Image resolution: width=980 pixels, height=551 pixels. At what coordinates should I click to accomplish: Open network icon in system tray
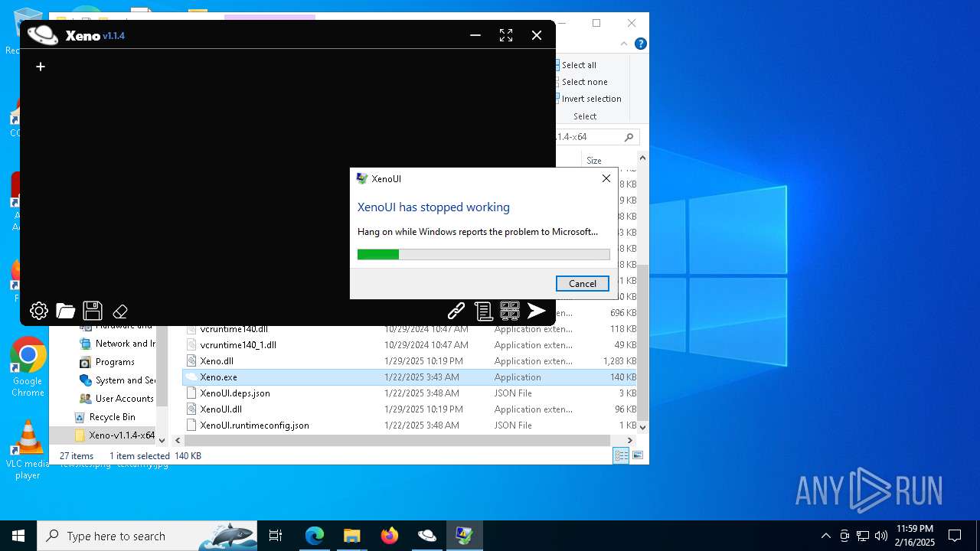(x=863, y=536)
